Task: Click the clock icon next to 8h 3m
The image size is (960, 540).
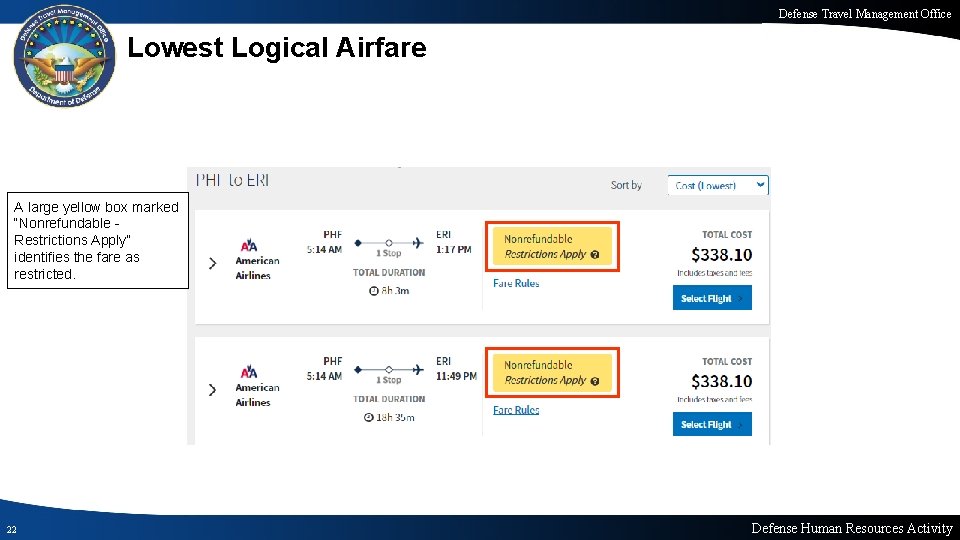Action: click(x=373, y=291)
